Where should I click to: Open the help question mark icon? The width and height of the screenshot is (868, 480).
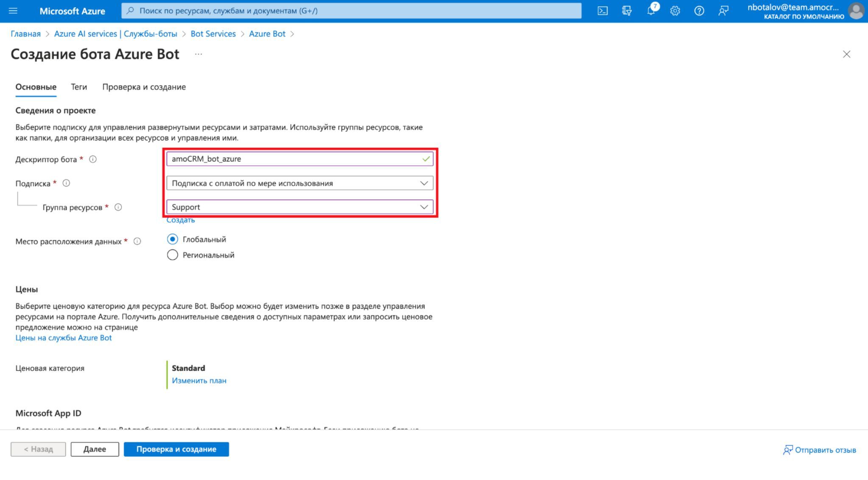pyautogui.click(x=699, y=11)
